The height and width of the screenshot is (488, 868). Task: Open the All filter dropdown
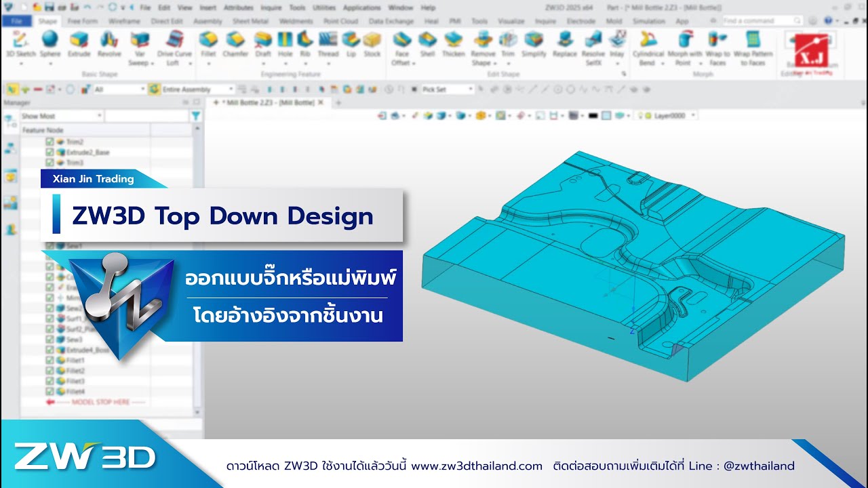point(119,89)
